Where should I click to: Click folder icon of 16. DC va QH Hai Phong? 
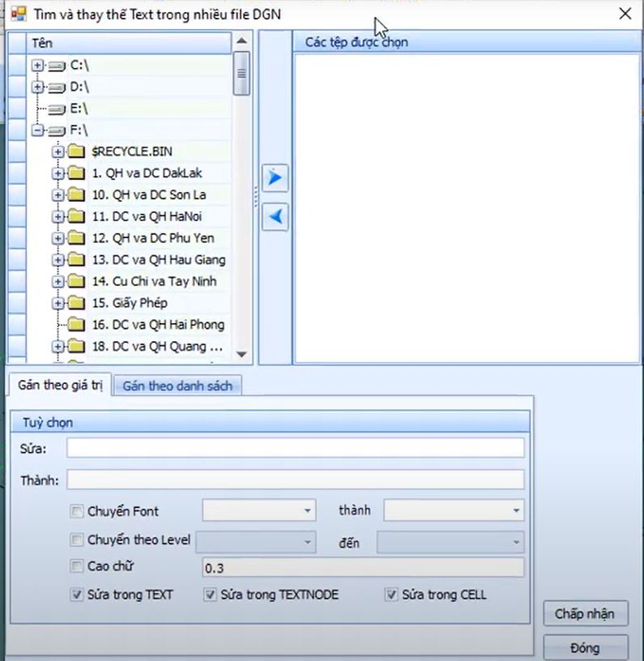point(76,324)
